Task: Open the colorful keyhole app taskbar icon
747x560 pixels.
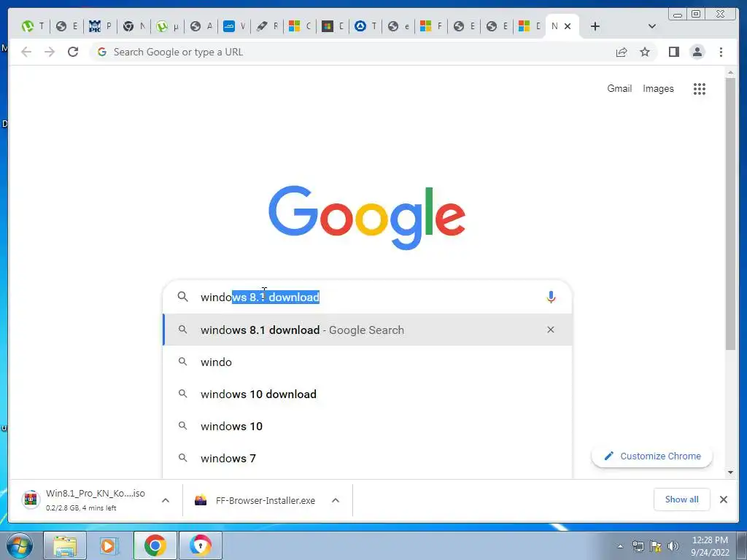Action: (200, 545)
